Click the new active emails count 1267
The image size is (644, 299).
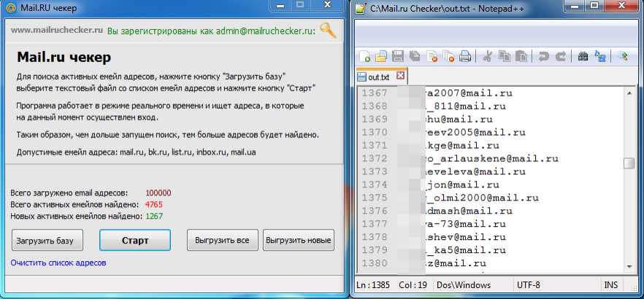tap(154, 216)
